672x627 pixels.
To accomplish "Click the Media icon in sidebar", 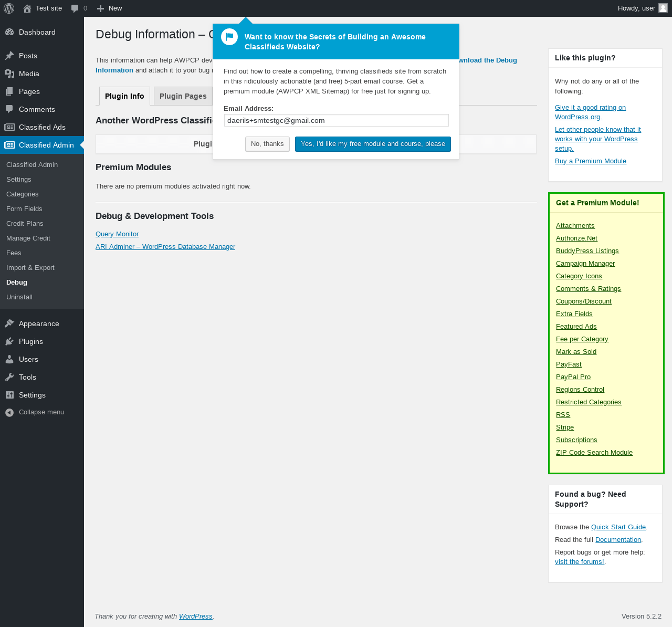I will click(9, 74).
